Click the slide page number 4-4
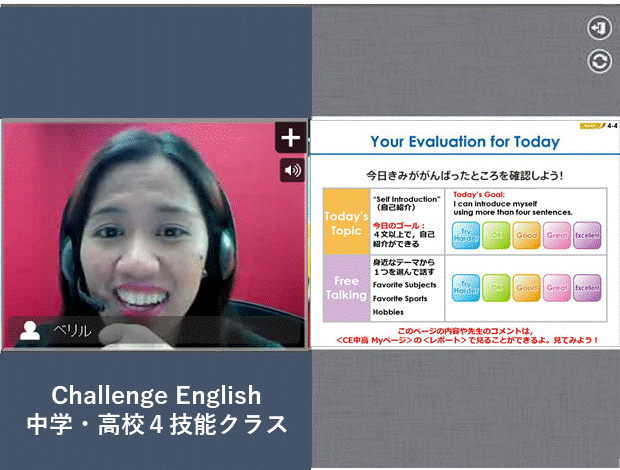This screenshot has width=620, height=470. [612, 126]
